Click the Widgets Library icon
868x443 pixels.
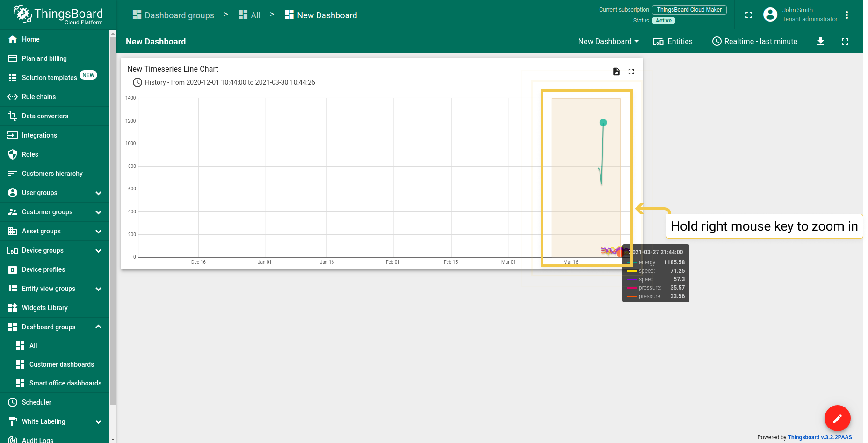(x=13, y=308)
